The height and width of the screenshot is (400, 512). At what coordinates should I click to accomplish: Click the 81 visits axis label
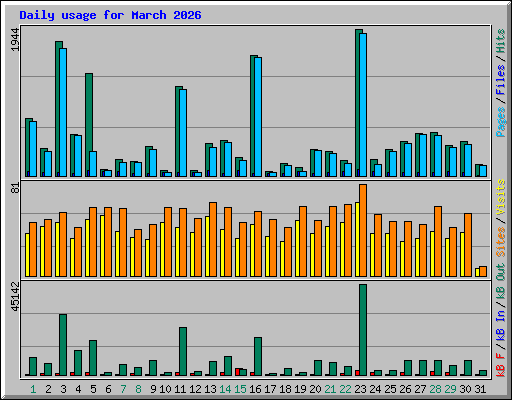pyautogui.click(x=15, y=188)
